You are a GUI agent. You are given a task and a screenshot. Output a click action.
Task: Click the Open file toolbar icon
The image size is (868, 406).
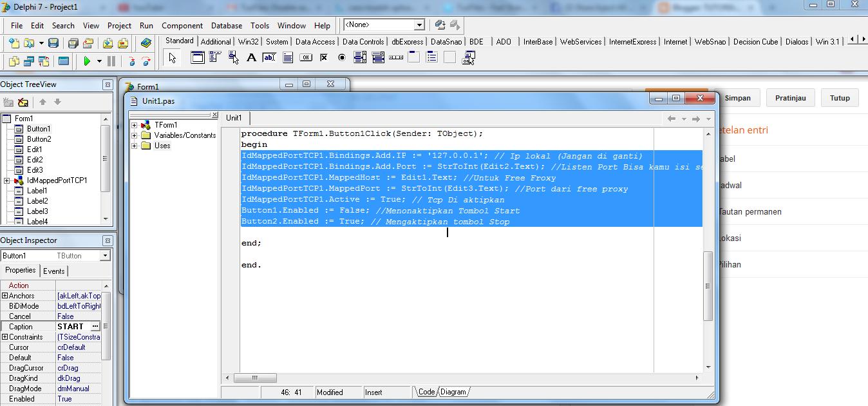click(x=29, y=43)
